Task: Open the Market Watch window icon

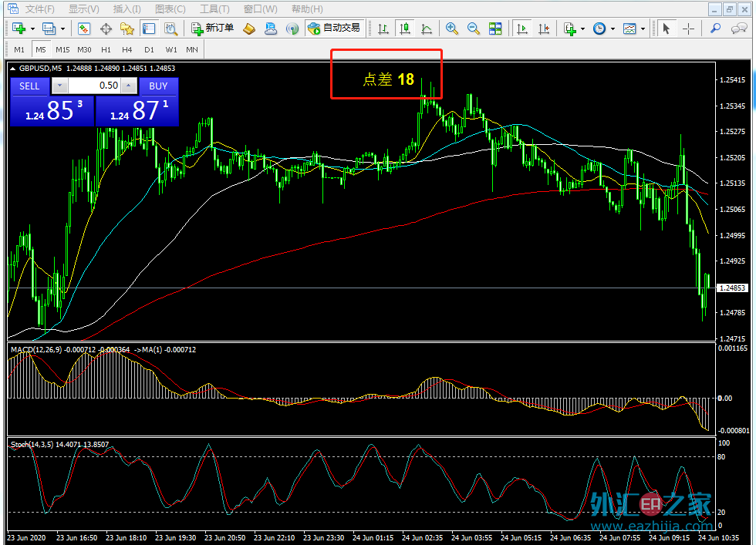Action: [84, 29]
